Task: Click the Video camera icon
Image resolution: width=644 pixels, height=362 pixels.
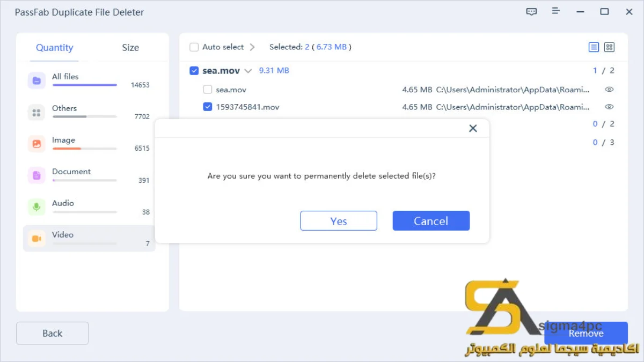Action: 36,239
